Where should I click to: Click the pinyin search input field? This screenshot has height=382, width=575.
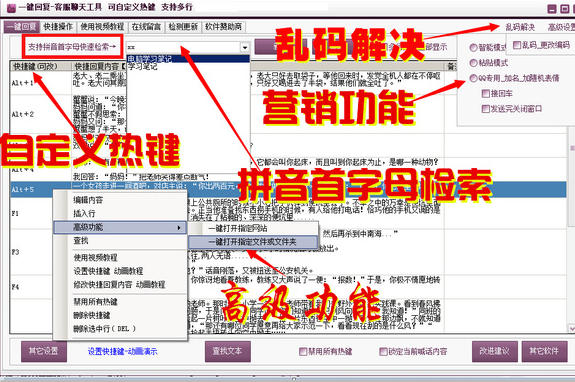click(183, 47)
